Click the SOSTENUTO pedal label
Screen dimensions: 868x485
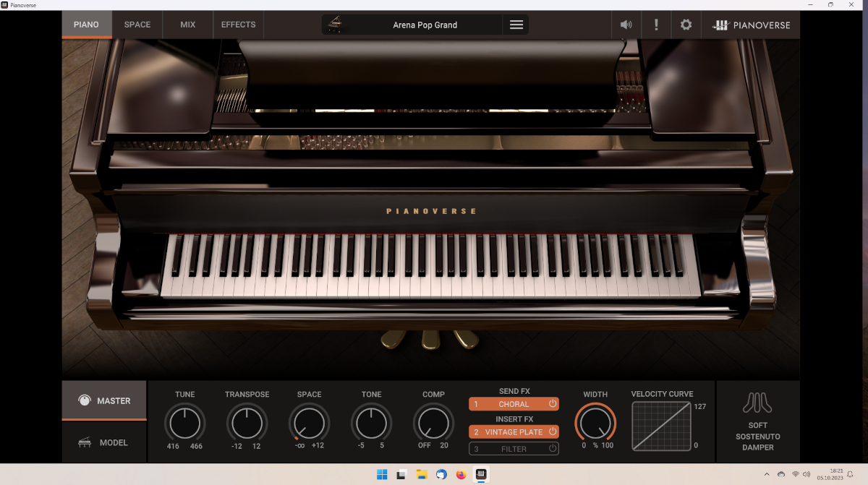pyautogui.click(x=758, y=437)
